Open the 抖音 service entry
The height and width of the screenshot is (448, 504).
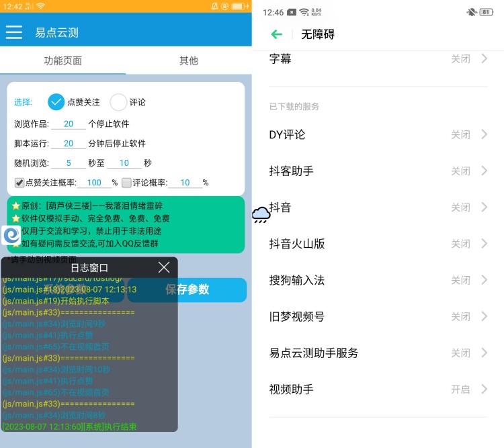tap(378, 207)
